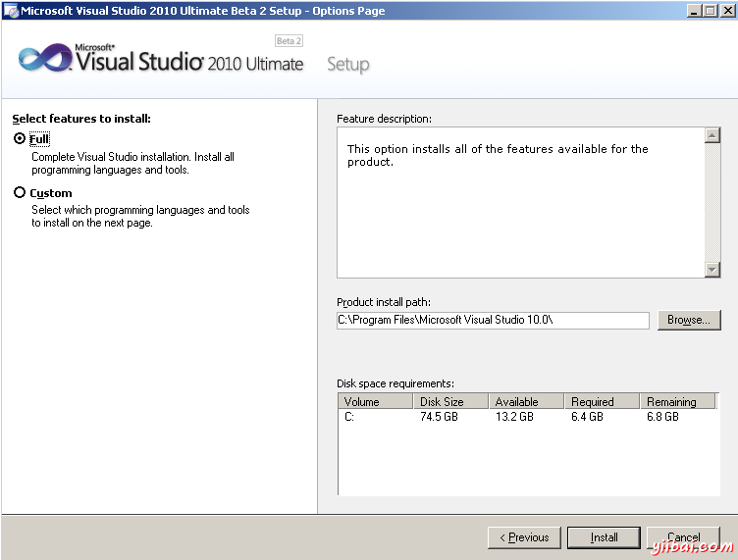Go back with the Previous button
Screen dimensions: 738x560
(x=524, y=537)
